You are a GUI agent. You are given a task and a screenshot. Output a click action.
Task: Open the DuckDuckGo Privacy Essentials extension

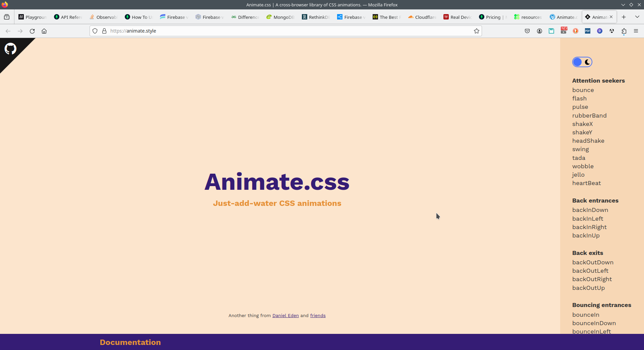pyautogui.click(x=576, y=31)
